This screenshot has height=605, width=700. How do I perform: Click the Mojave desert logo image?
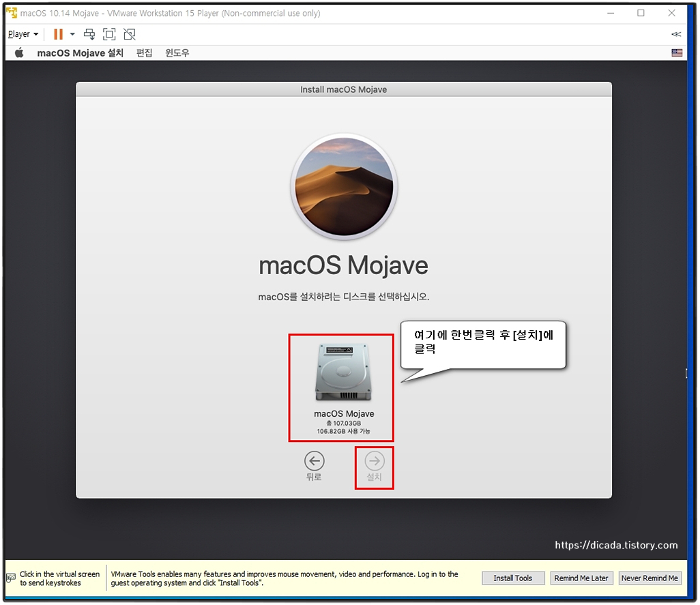click(343, 186)
